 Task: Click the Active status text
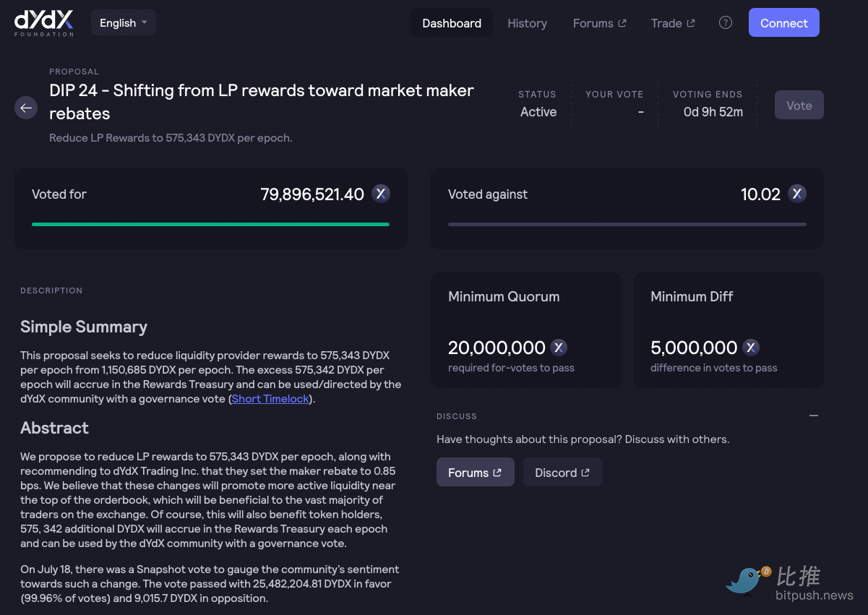pyautogui.click(x=538, y=112)
